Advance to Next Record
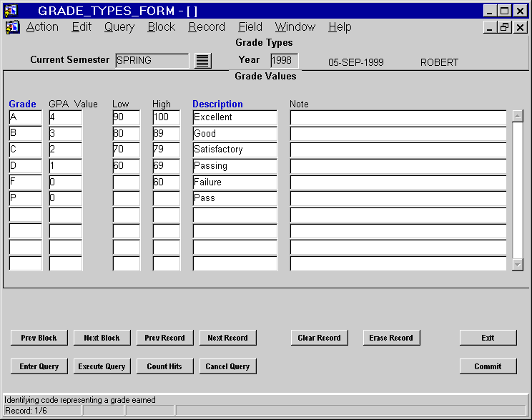This screenshot has height=420, width=532. [227, 338]
